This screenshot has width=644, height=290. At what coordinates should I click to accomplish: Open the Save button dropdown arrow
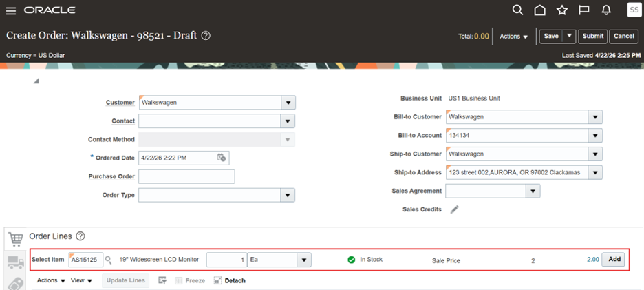click(x=569, y=36)
